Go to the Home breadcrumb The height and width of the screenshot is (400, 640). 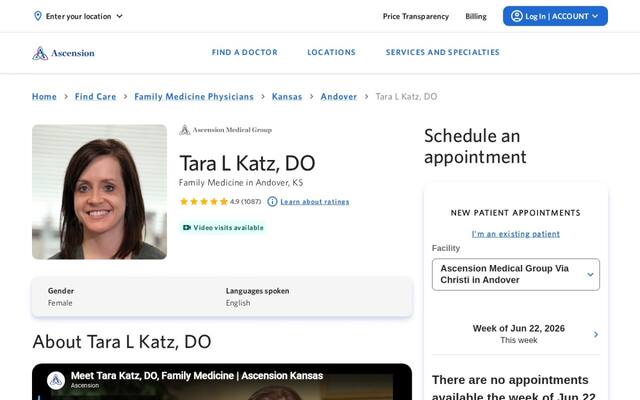click(44, 97)
